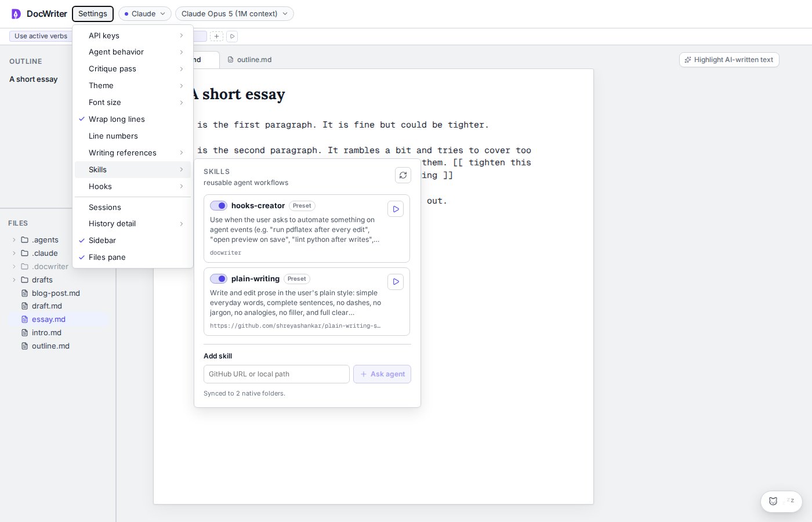Focus the GitHub URL or local path field
The image size is (812, 522).
[x=277, y=374]
